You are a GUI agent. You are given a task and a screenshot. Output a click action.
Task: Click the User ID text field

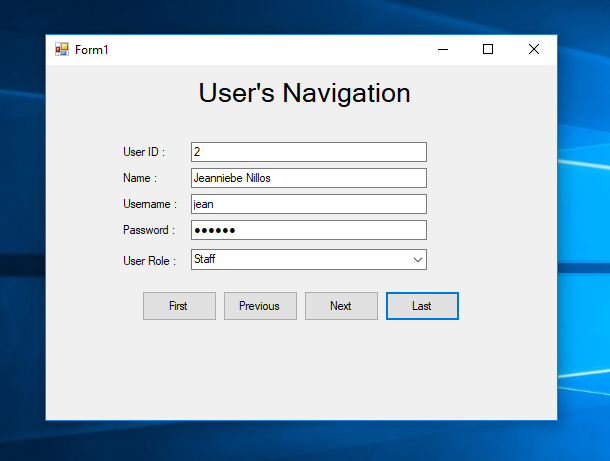pos(308,152)
